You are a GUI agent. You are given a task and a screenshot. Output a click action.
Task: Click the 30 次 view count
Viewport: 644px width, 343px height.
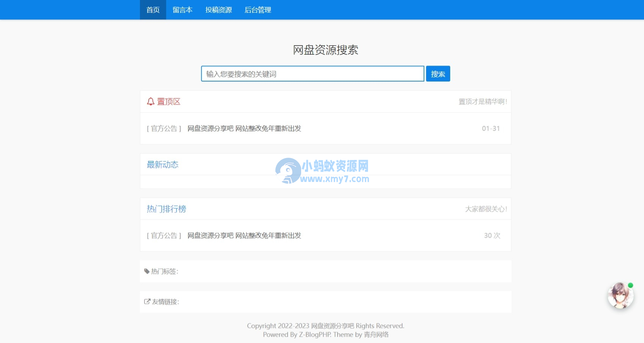click(x=492, y=235)
